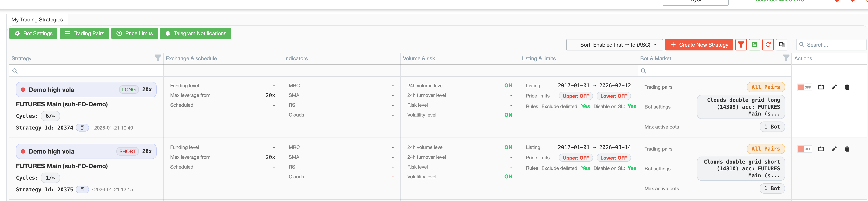Open the filter icon beside Create New Strategy
Image resolution: width=868 pixels, height=201 pixels.
[x=741, y=44]
